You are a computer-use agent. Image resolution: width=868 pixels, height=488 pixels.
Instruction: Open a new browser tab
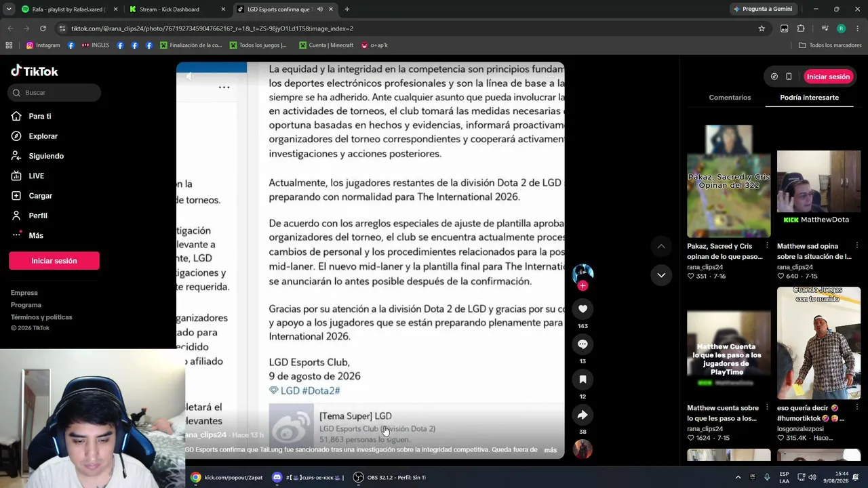(347, 9)
